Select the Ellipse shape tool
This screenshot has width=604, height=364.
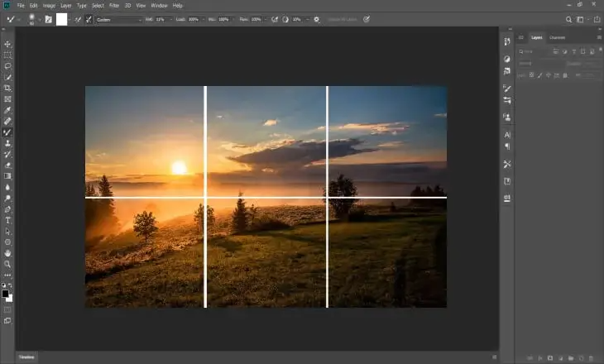coord(7,242)
